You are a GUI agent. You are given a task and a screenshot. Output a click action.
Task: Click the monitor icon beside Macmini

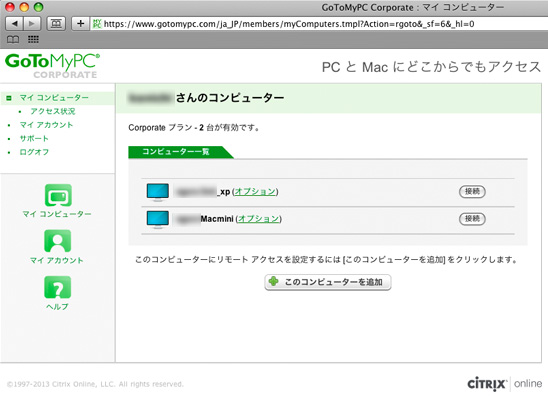[x=158, y=220]
